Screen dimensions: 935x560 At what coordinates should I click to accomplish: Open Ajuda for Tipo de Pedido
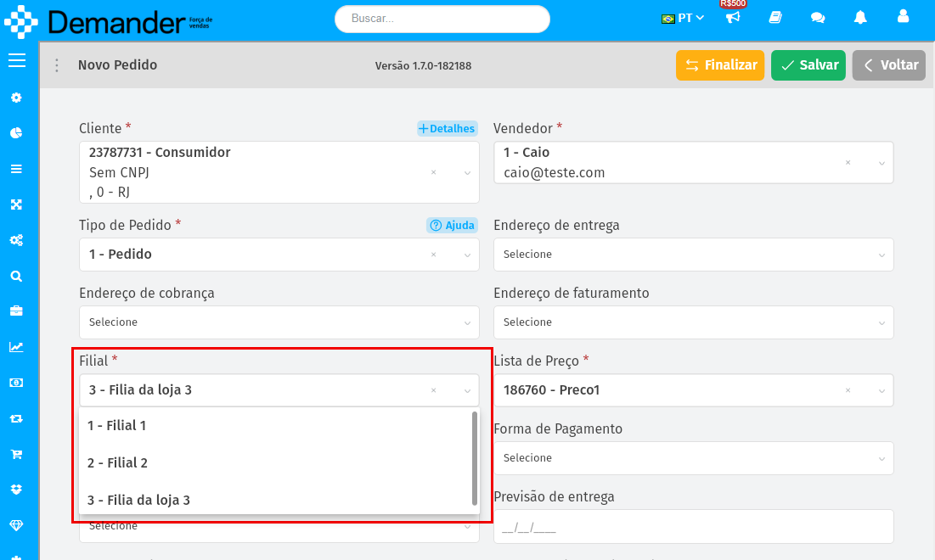point(452,225)
